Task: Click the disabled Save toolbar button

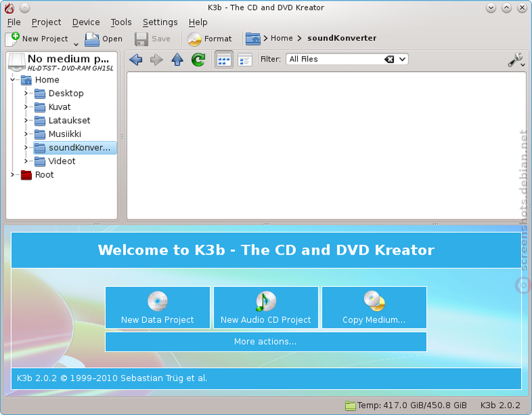Action: 152,39
